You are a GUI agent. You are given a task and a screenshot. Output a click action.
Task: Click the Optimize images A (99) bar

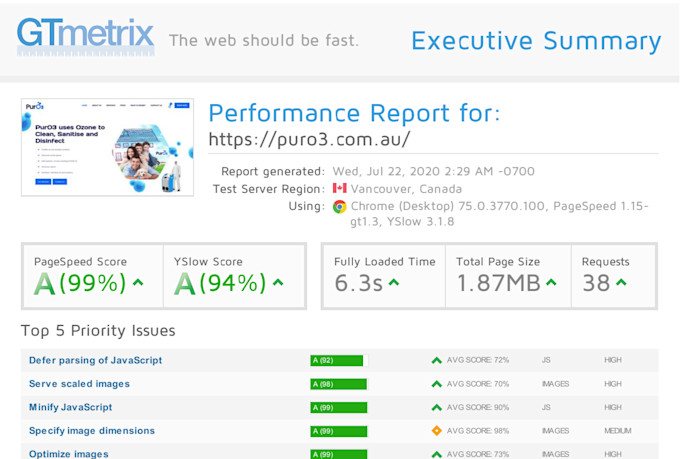[x=339, y=454]
